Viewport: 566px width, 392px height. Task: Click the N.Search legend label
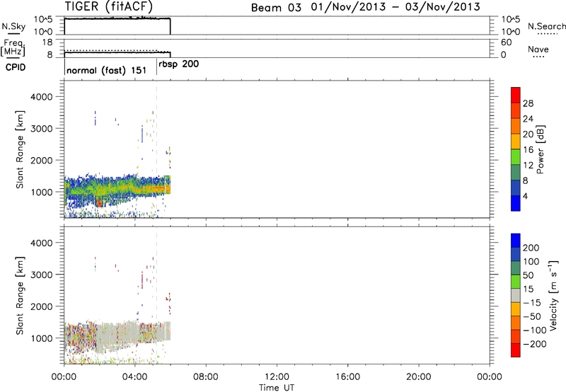[546, 26]
